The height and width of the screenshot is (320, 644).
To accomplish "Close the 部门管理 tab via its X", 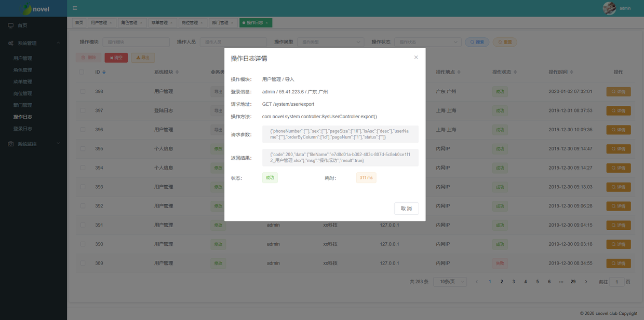I will [231, 23].
